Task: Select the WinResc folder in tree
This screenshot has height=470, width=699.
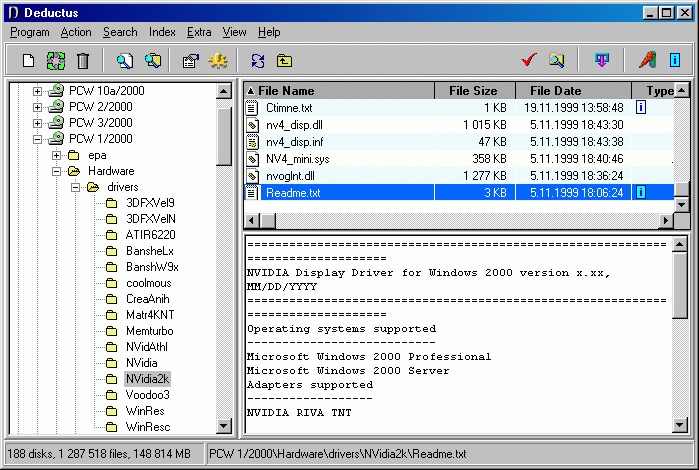Action: 148,427
